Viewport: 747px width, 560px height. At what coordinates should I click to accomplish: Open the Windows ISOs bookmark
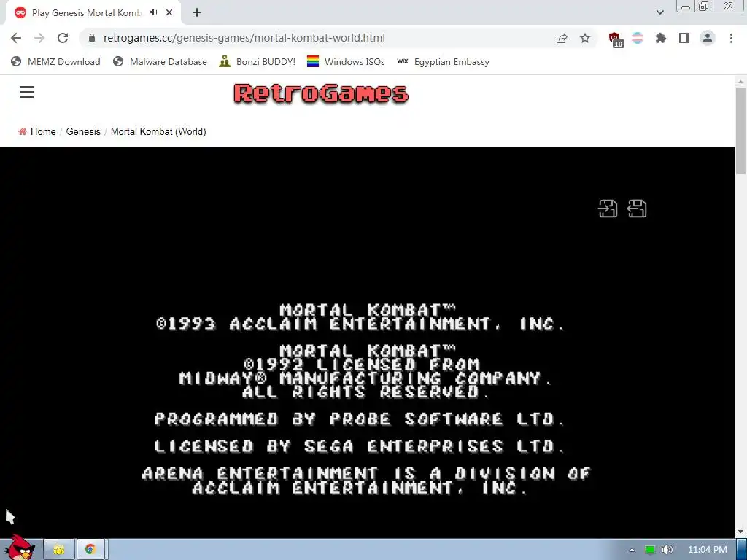click(x=346, y=61)
